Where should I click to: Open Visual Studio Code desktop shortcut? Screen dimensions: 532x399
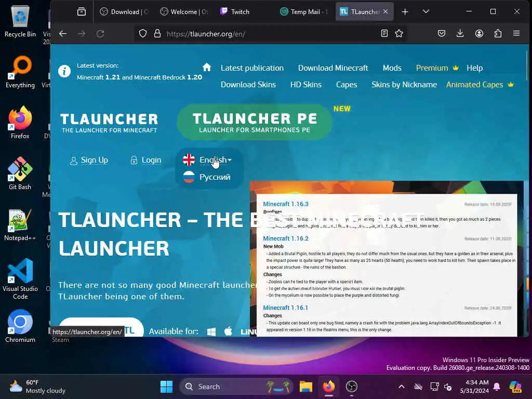pos(20,279)
